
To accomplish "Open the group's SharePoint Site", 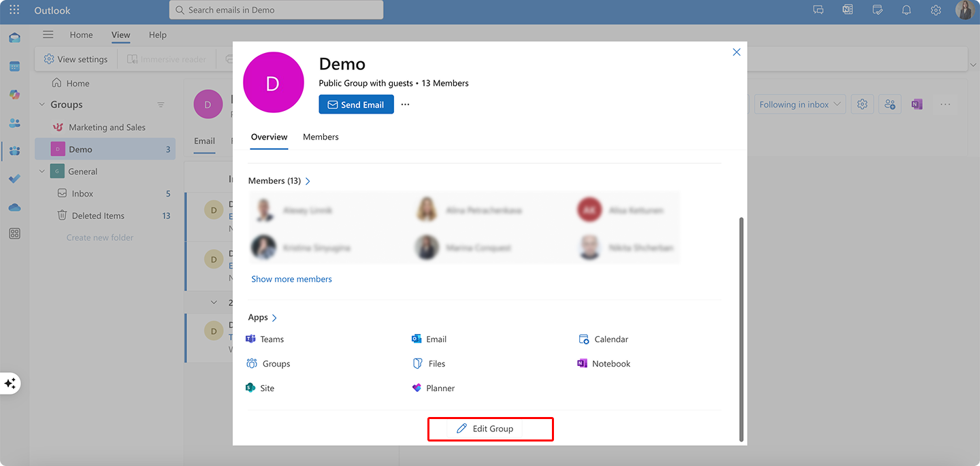I will tap(265, 388).
